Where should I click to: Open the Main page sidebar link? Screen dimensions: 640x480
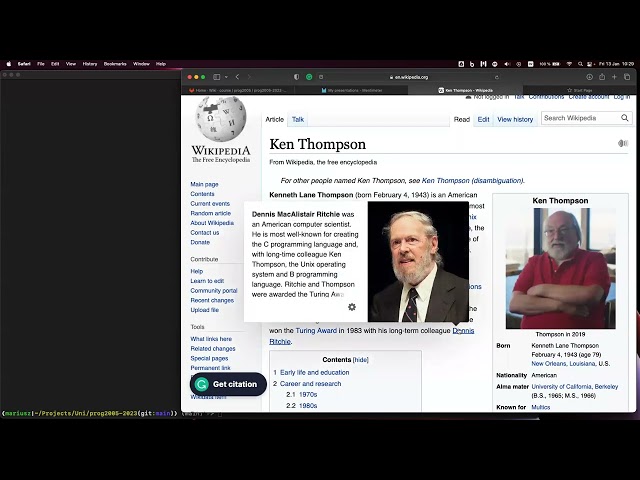(x=204, y=184)
